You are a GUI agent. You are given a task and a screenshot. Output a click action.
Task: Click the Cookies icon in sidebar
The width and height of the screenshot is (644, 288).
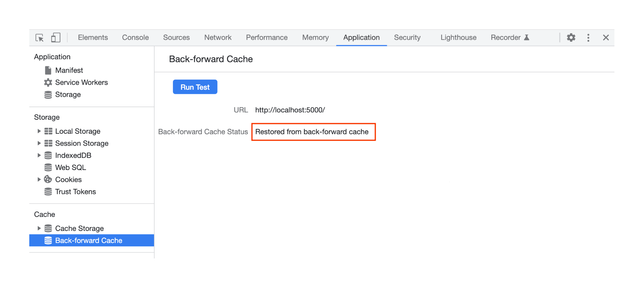(48, 179)
